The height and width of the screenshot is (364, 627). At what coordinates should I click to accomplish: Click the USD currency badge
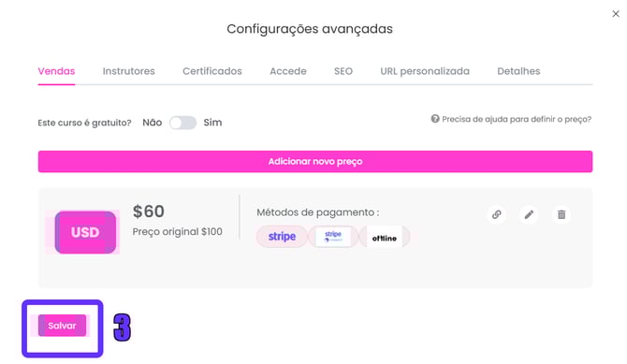click(85, 232)
